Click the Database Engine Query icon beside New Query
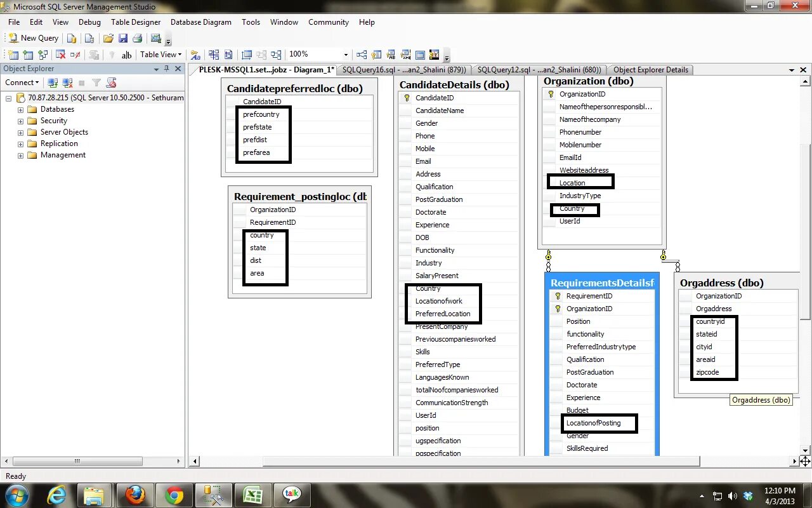Image resolution: width=812 pixels, height=508 pixels. [x=72, y=38]
